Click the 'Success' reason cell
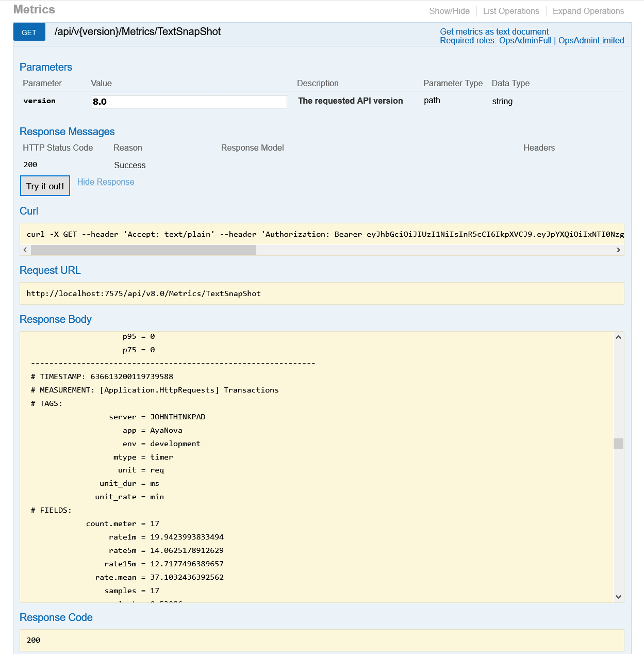Screen dimensions: 644x654 [x=130, y=165]
